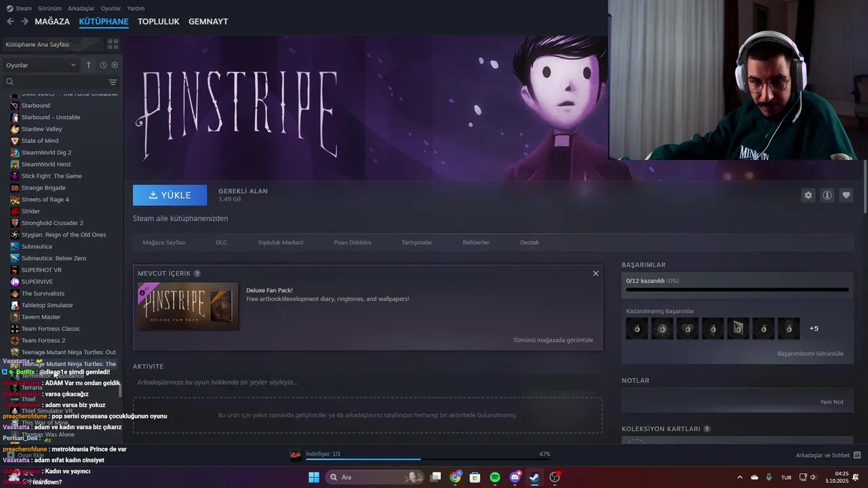Open Topluluk Merkezi tab
868x488 pixels.
(x=280, y=243)
